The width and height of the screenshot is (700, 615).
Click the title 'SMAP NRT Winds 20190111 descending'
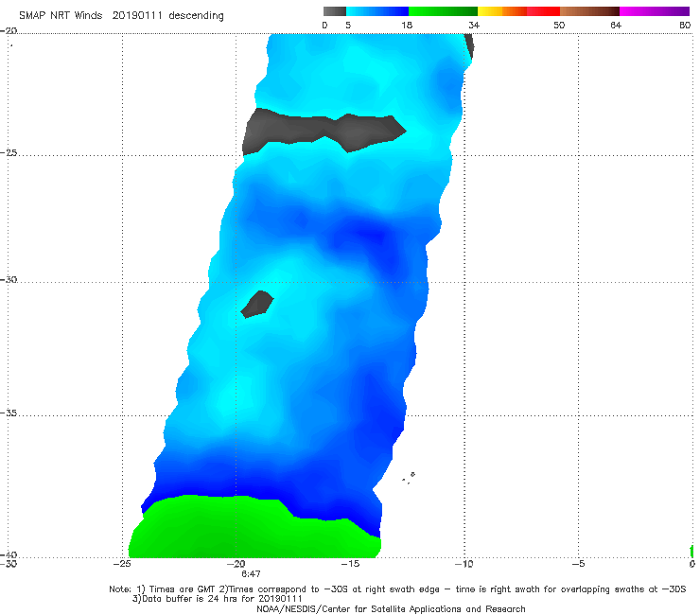(x=121, y=16)
